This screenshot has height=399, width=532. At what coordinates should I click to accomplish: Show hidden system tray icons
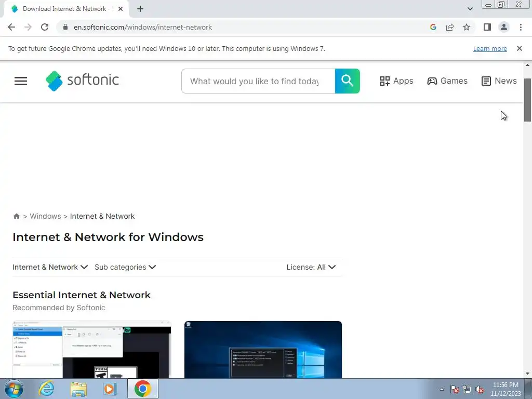point(442,389)
